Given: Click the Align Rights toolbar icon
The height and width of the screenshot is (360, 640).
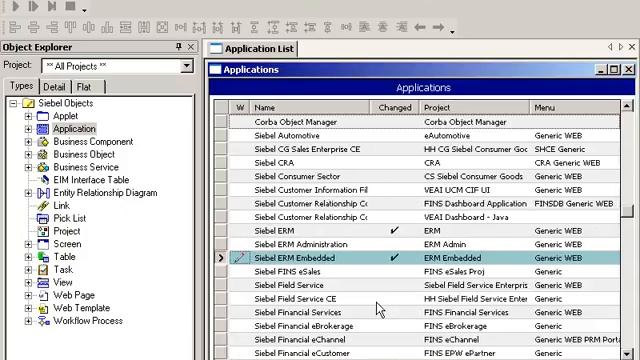Looking at the screenshot, I should [x=52, y=27].
